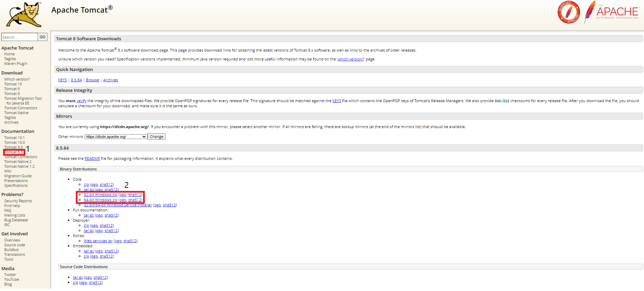Open the Specifications link
Screen dimensions: 644x291
(16, 185)
